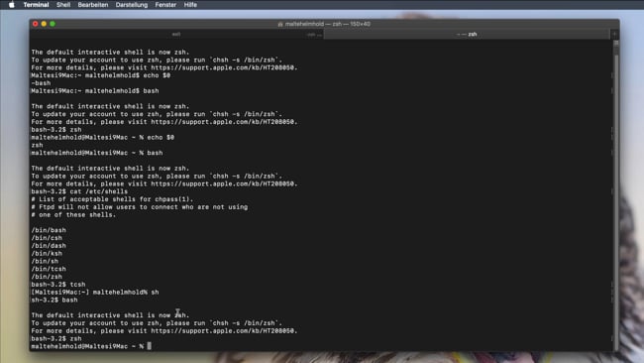The image size is (644, 363).
Task: Click the '/bin/tcsh' line
Action: point(49,269)
